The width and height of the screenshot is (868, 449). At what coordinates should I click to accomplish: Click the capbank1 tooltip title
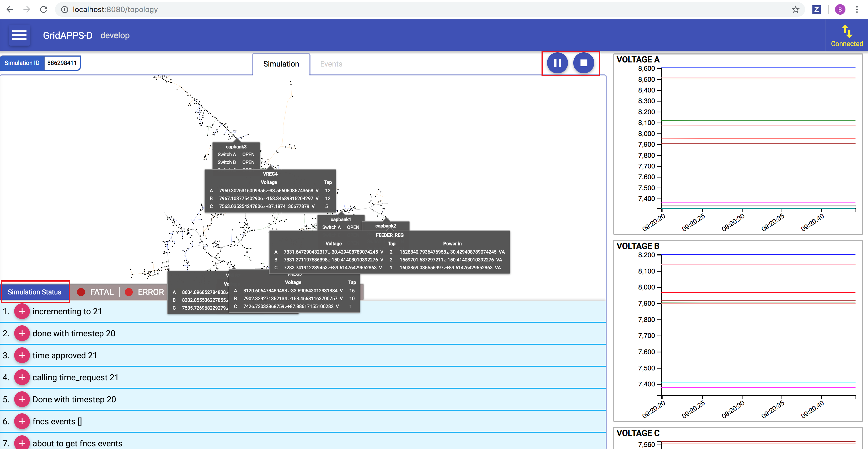[x=340, y=220]
